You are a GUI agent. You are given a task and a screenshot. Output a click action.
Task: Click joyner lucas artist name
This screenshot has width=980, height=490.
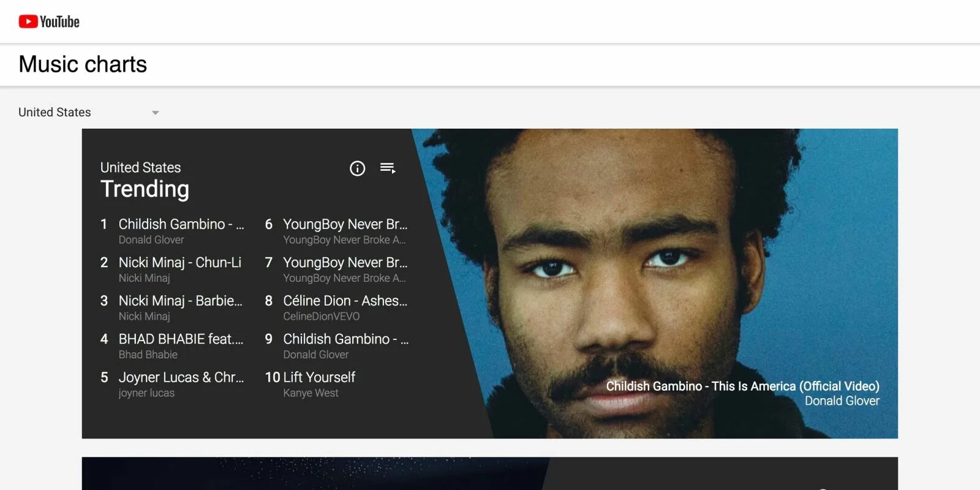[x=146, y=393]
